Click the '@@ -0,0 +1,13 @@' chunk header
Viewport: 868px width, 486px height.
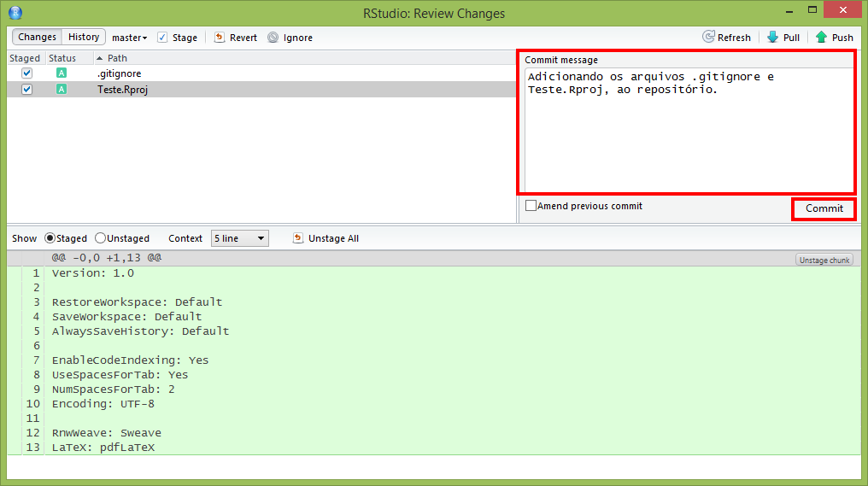point(107,257)
